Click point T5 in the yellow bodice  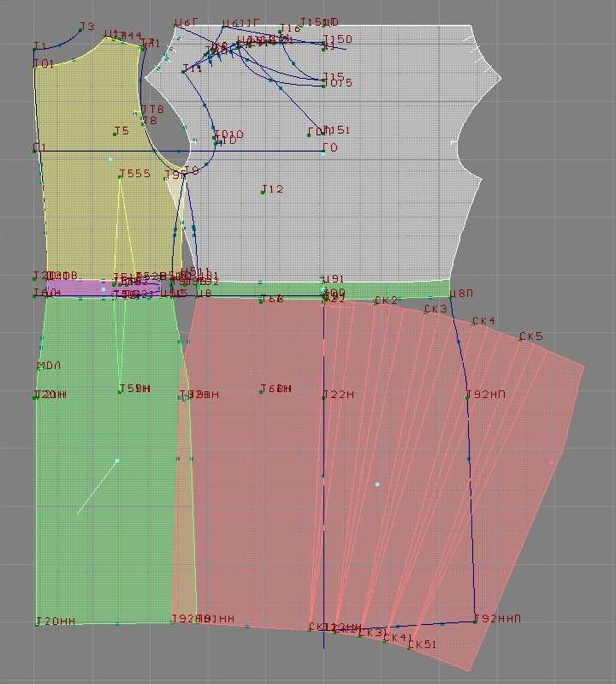[x=115, y=134]
